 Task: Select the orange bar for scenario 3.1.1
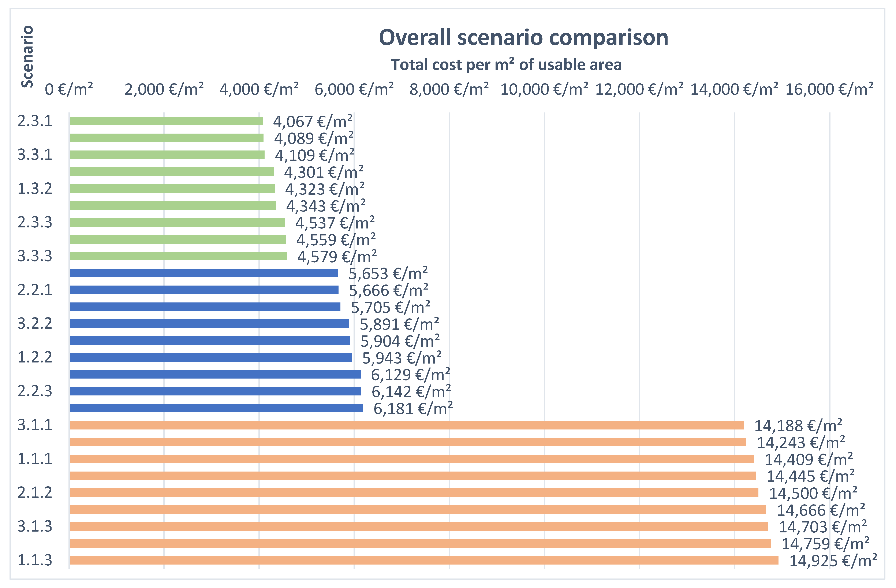pos(406,425)
